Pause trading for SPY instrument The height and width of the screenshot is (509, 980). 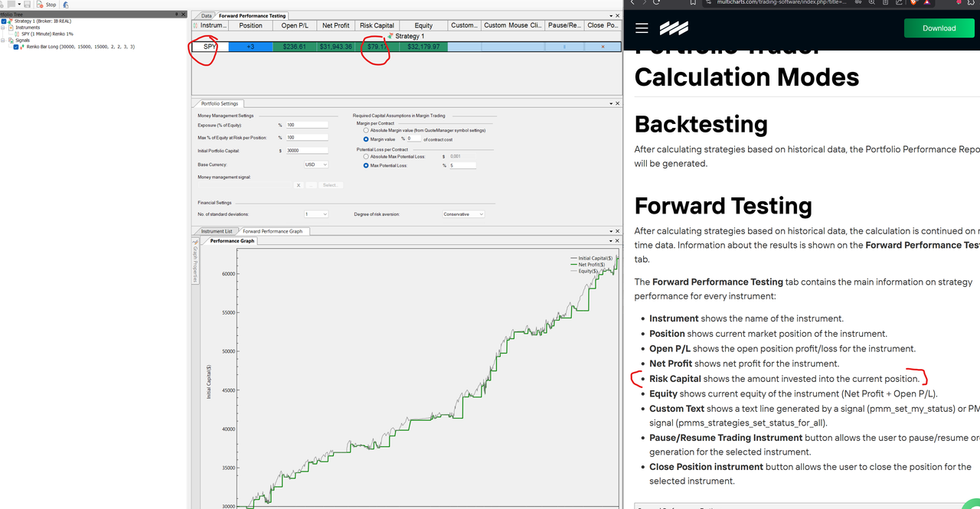(564, 47)
